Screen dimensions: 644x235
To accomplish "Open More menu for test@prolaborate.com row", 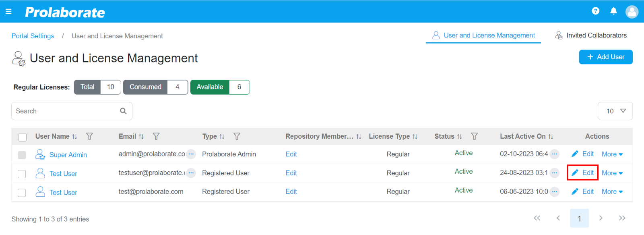I will (612, 191).
